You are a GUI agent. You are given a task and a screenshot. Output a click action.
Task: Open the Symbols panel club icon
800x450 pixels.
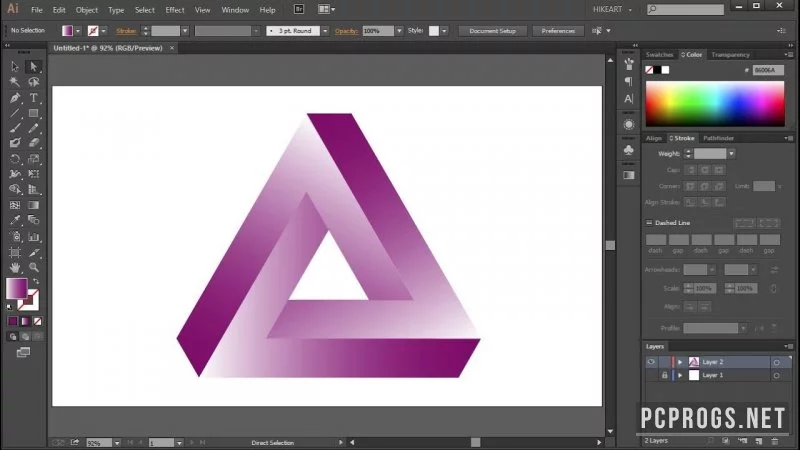click(x=629, y=150)
